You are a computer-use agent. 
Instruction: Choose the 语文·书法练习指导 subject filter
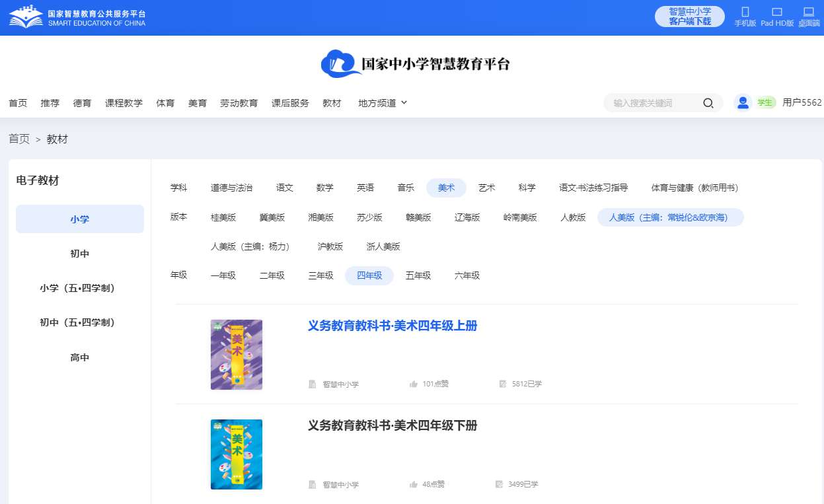click(x=593, y=188)
